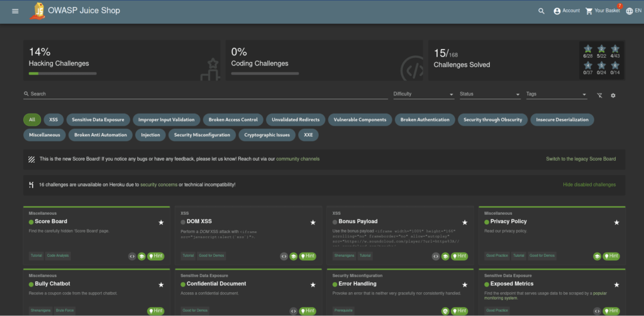This screenshot has height=316, width=644.
Task: Click Switch to the legacy Score Board
Action: click(x=580, y=159)
